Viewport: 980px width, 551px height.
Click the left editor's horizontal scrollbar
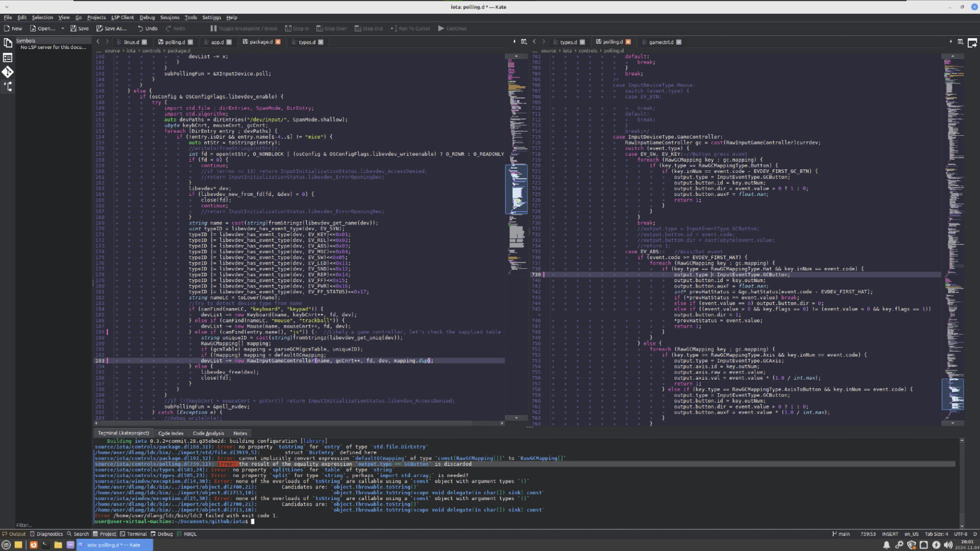[x=286, y=423]
